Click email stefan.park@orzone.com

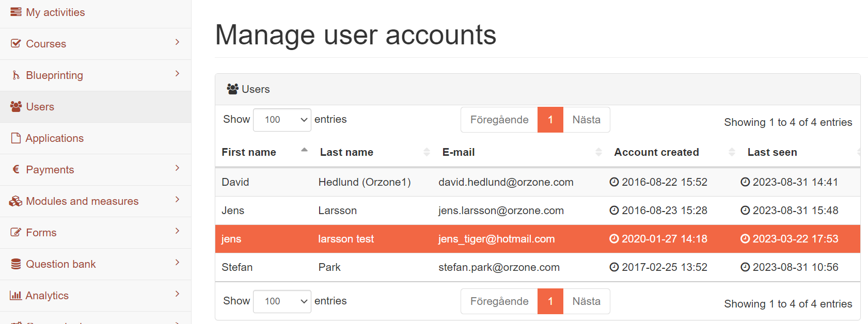coord(499,267)
